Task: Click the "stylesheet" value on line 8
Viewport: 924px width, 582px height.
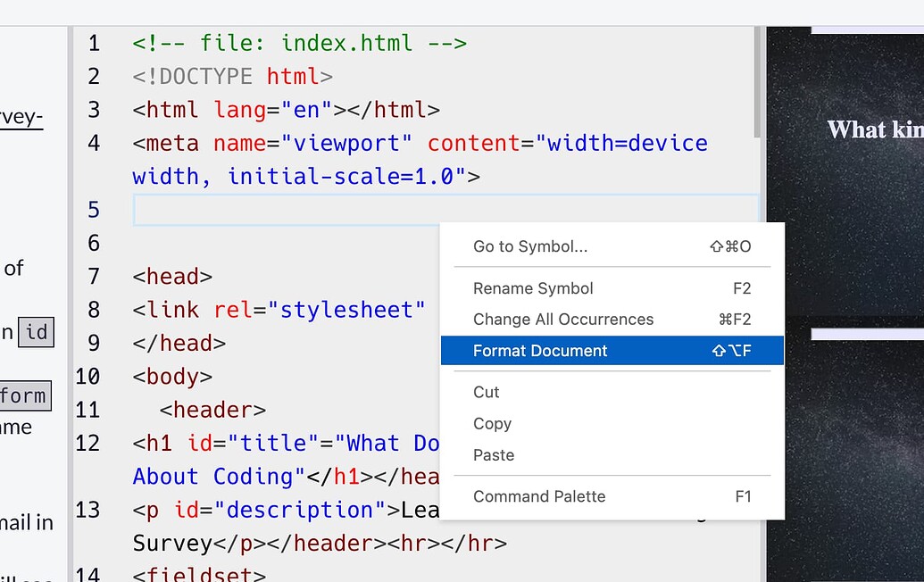Action: click(353, 310)
